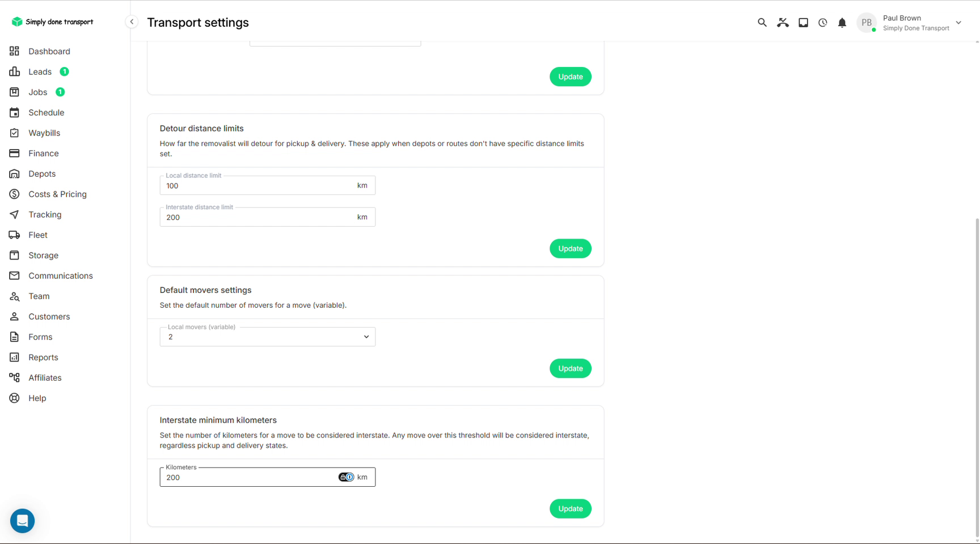Open notifications bell
Viewport: 980px width, 544px height.
(842, 23)
